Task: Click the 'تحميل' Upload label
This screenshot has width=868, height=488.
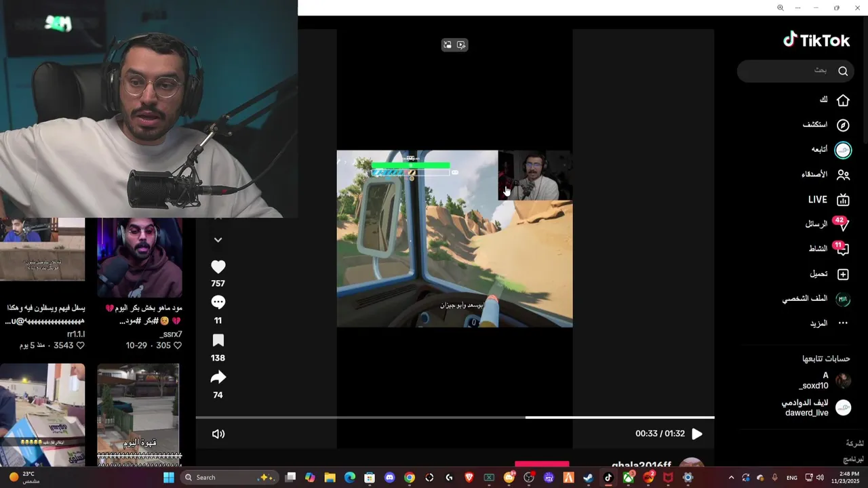Action: [818, 274]
